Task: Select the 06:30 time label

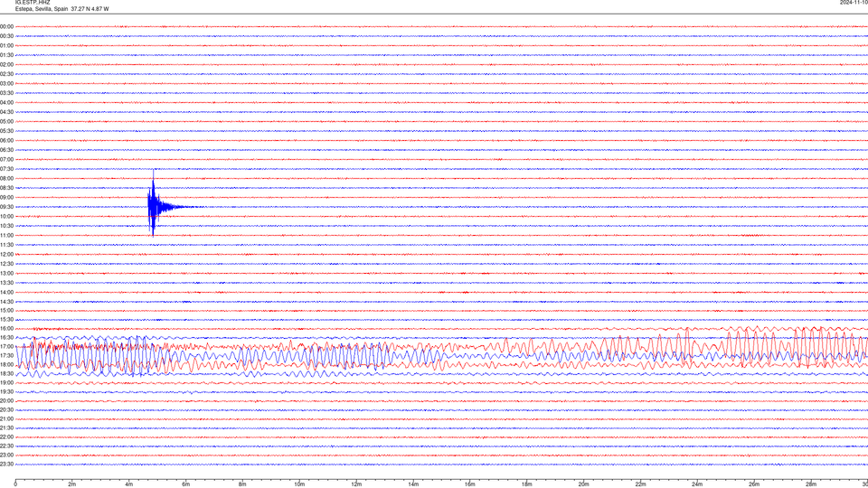Action: [6, 150]
